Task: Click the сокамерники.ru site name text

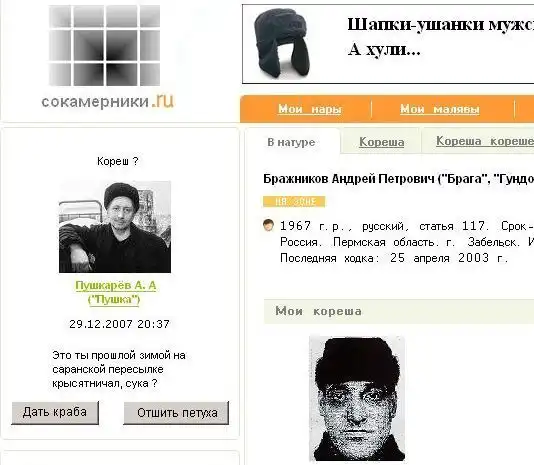Action: 108,101
